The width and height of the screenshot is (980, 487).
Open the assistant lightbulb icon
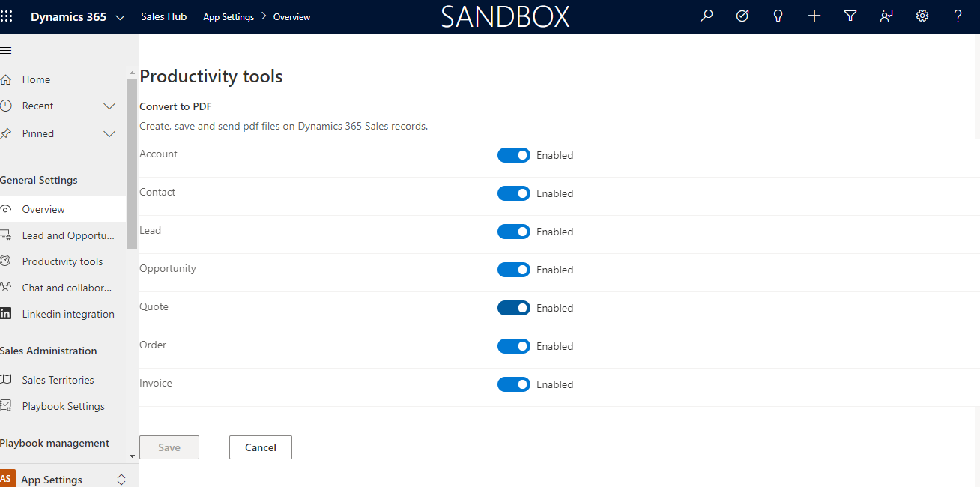(778, 16)
